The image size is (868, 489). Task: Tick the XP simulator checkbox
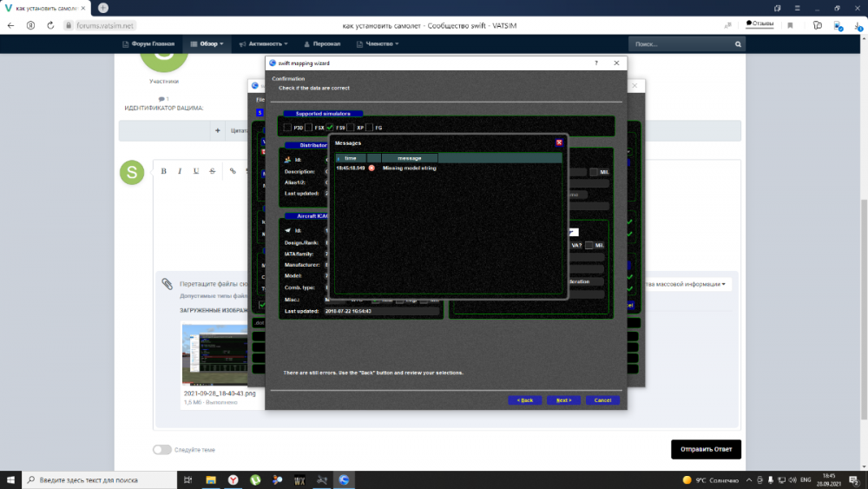[351, 128]
